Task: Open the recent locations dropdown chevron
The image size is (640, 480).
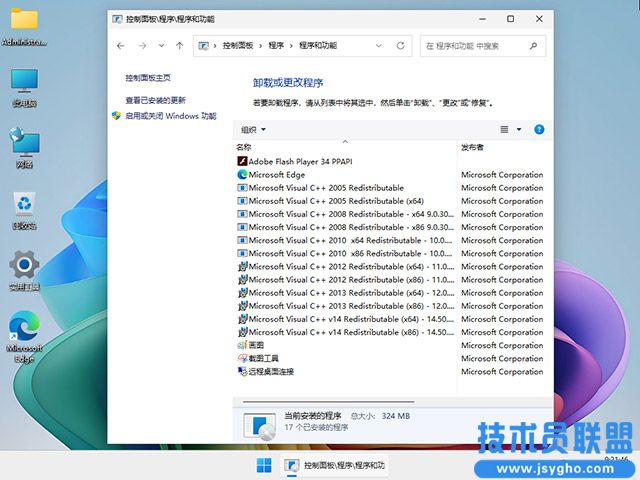Action: 162,46
